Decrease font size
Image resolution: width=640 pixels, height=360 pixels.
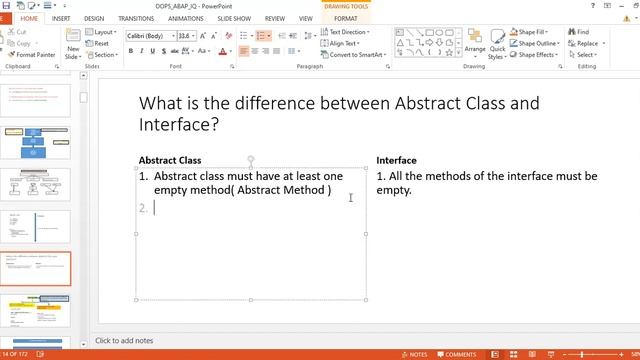pos(214,36)
